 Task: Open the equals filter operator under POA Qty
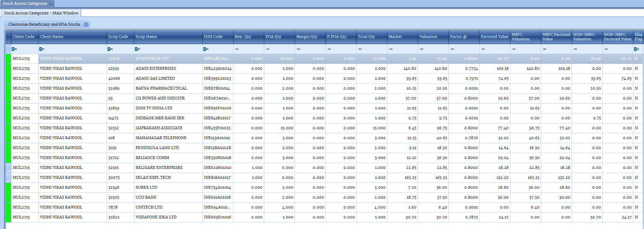pos(268,49)
